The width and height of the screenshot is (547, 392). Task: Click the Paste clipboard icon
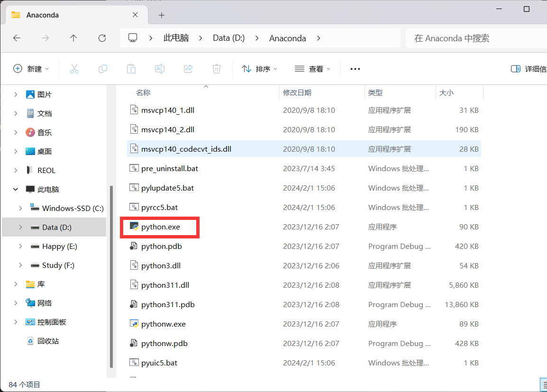[131, 69]
